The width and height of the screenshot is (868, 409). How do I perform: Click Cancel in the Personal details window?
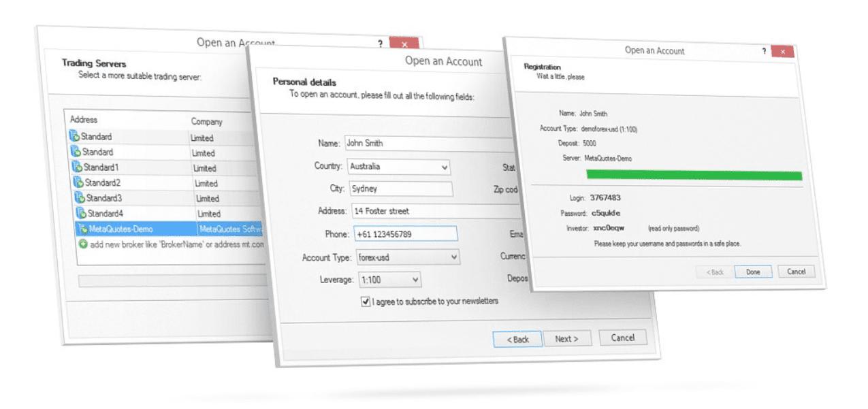[623, 338]
